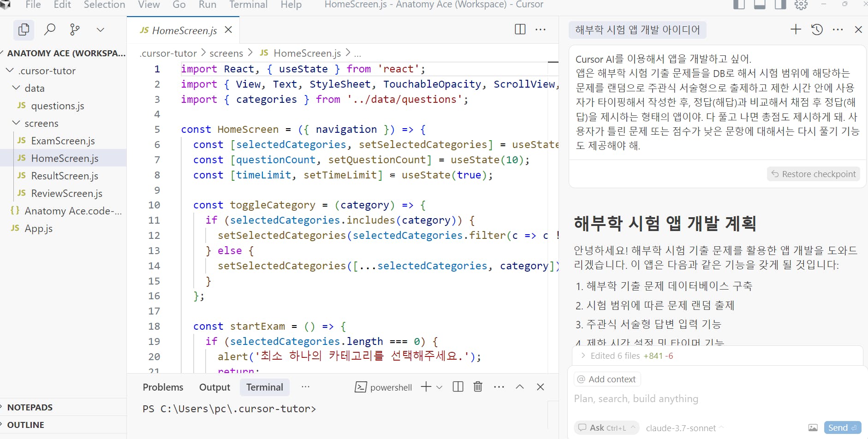Collapse the .cursor-tutor folder
Viewport: 868px width, 439px height.
[x=63, y=71]
